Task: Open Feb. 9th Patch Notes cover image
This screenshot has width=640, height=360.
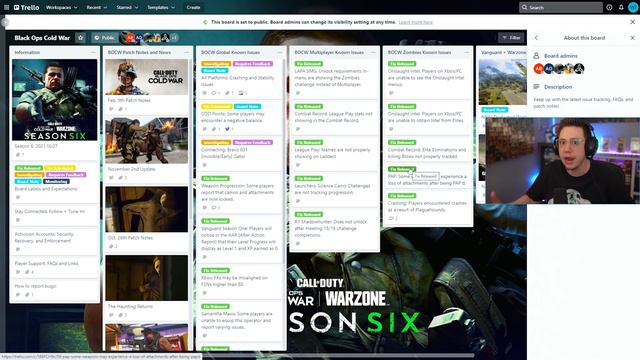Action: [x=147, y=77]
